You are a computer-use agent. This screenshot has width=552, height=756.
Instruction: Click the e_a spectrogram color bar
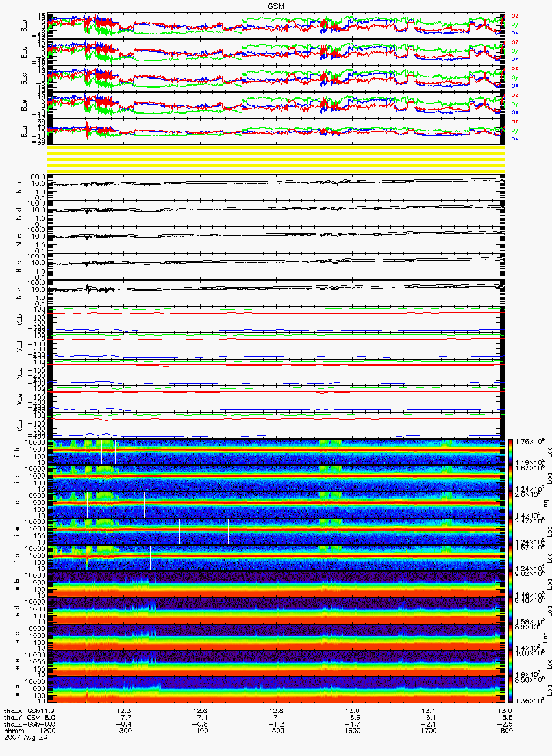tap(511, 690)
